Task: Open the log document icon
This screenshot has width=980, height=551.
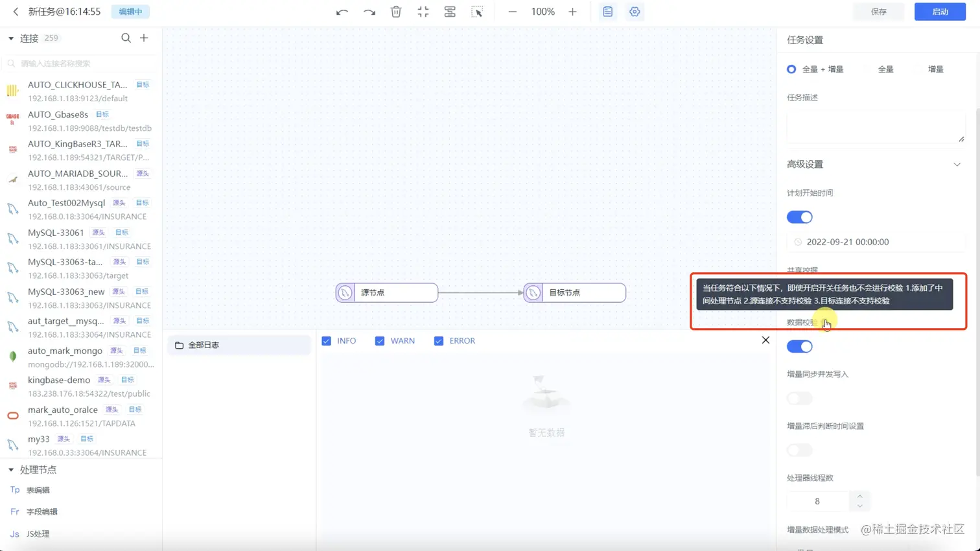Action: (607, 12)
